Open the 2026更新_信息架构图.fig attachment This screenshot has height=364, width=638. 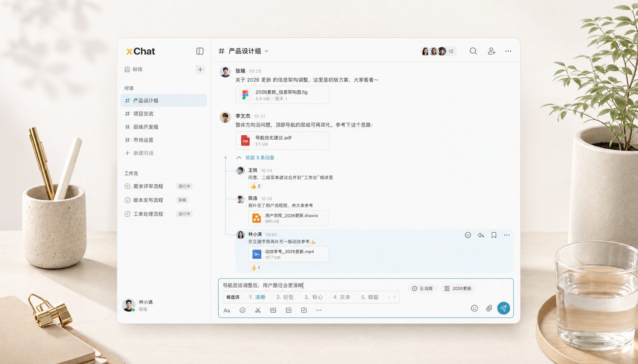click(283, 95)
